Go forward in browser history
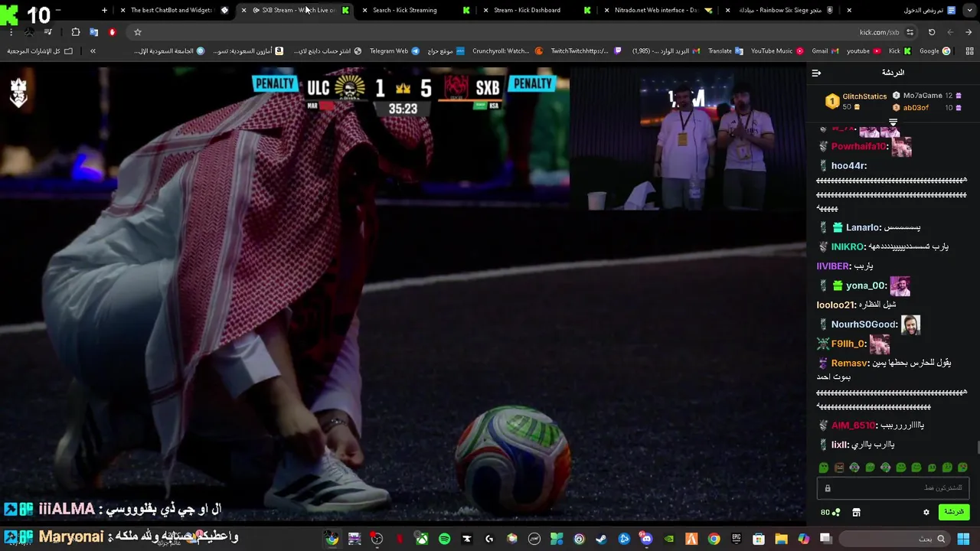Screen dimensions: 980x551 [x=950, y=32]
